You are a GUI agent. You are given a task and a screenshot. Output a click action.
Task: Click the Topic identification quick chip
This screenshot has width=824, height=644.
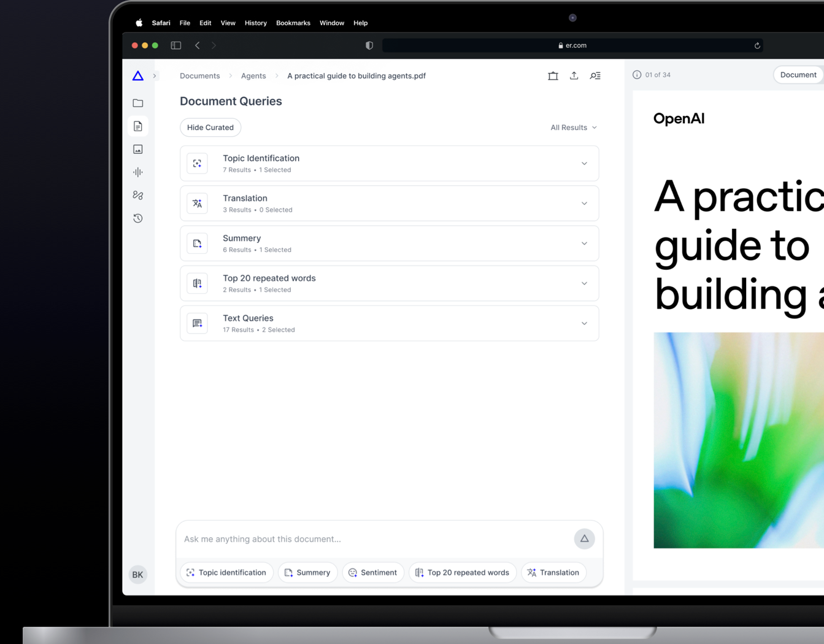[x=226, y=572]
